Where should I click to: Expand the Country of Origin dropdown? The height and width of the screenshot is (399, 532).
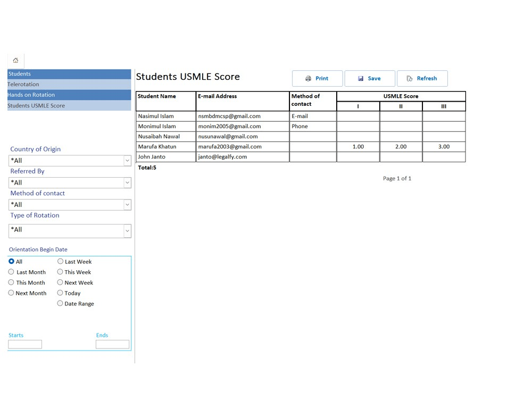(x=127, y=161)
